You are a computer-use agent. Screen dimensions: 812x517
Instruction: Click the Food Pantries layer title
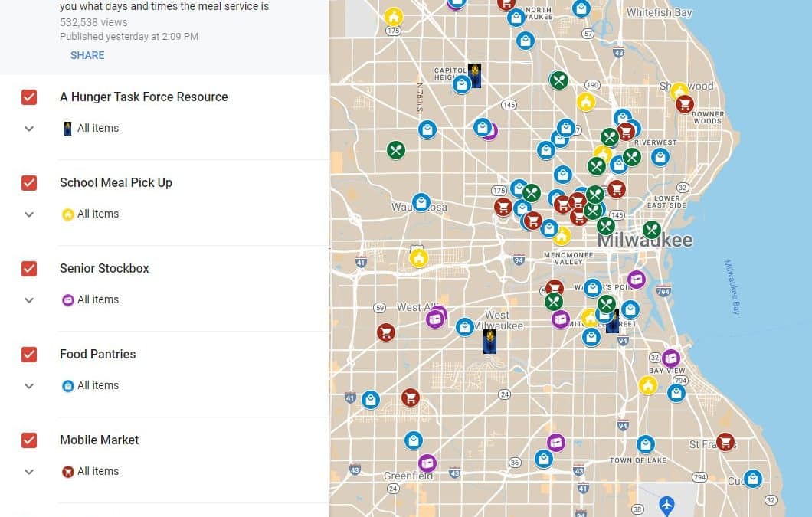tap(98, 355)
